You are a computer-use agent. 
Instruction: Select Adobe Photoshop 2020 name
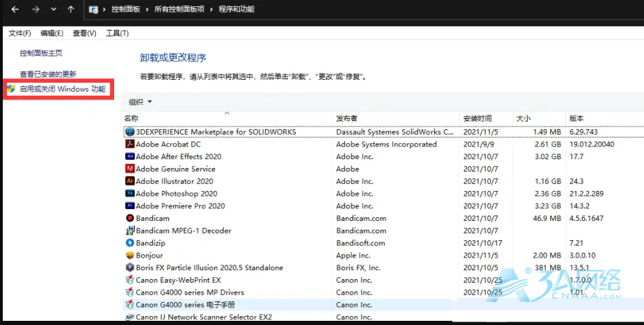[177, 193]
